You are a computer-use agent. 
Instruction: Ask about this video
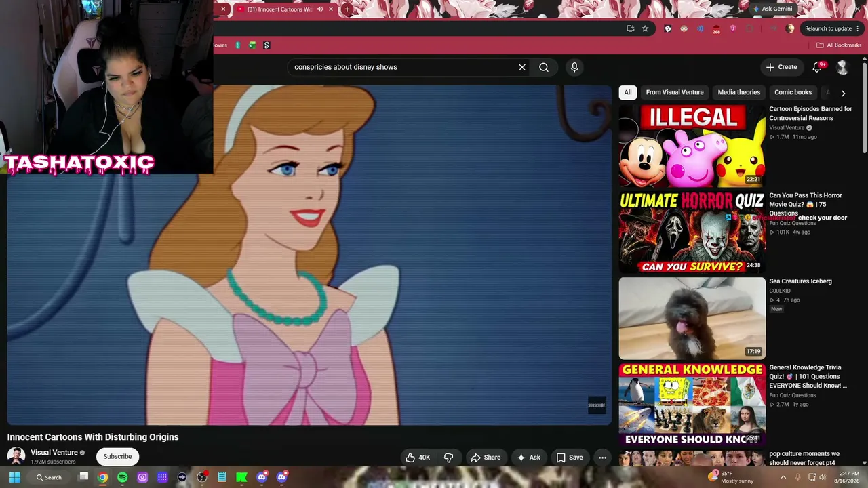click(529, 457)
